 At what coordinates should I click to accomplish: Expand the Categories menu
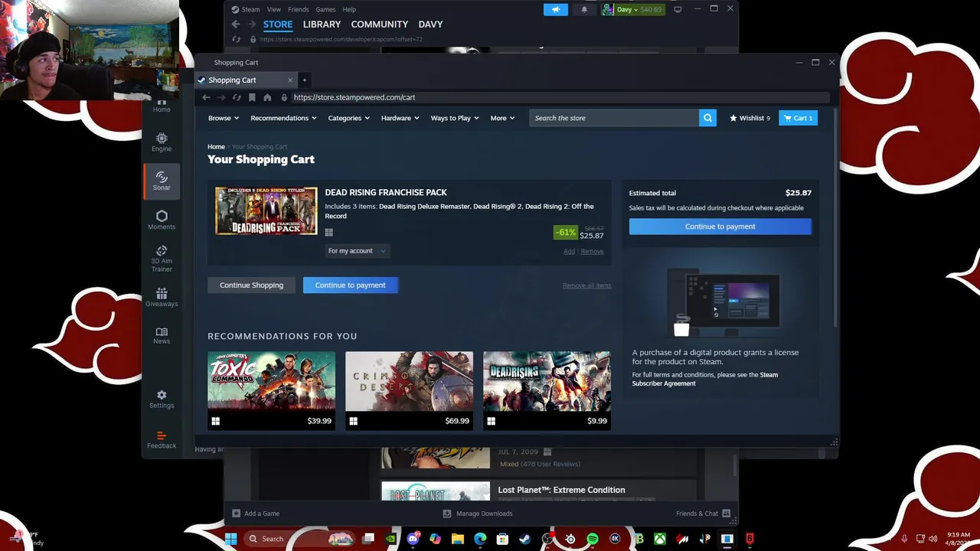(349, 118)
